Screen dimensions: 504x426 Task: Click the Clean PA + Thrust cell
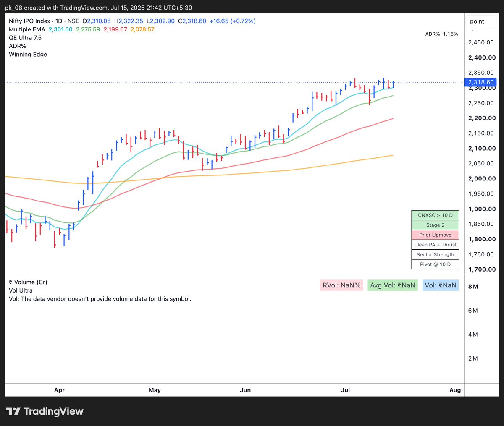(435, 245)
